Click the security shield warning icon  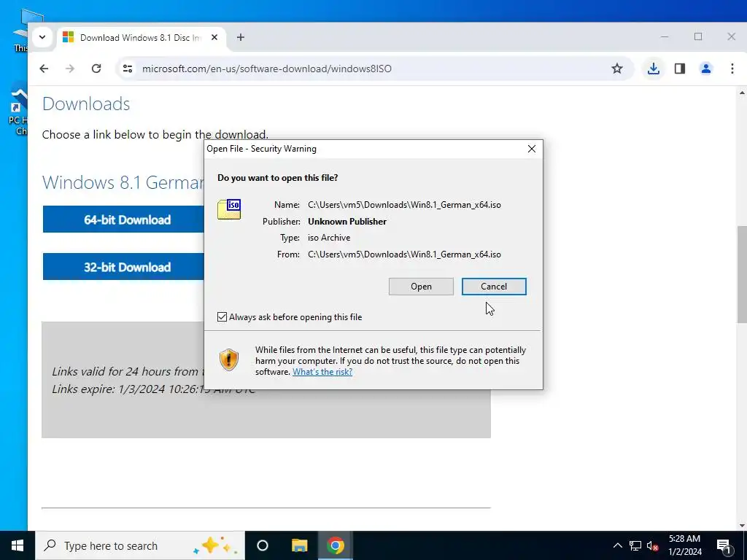coord(228,359)
